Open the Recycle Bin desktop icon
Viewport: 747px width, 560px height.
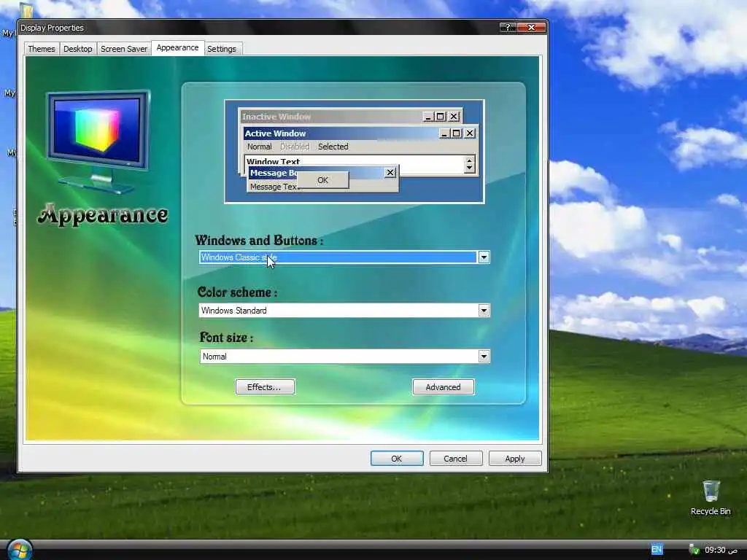[711, 498]
